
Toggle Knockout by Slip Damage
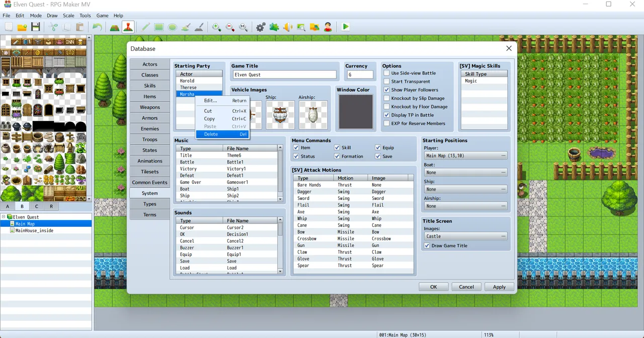click(386, 98)
